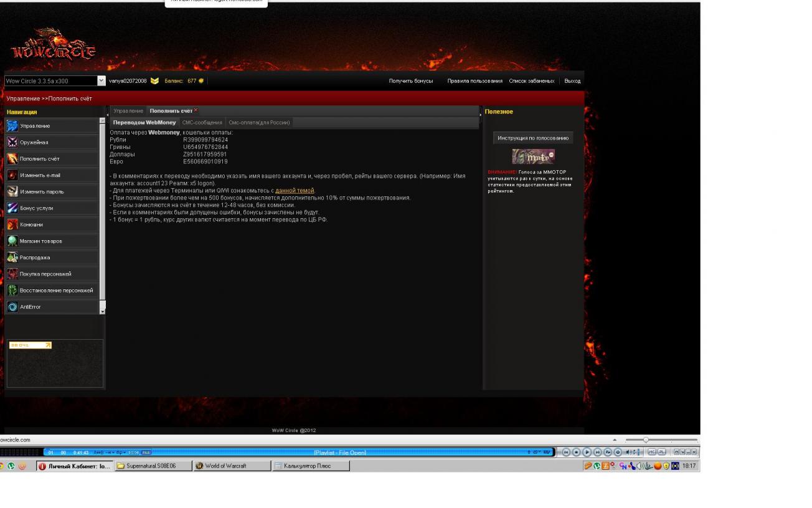
Task: Close the Пополнить счёт tab with red X
Action: click(x=196, y=110)
